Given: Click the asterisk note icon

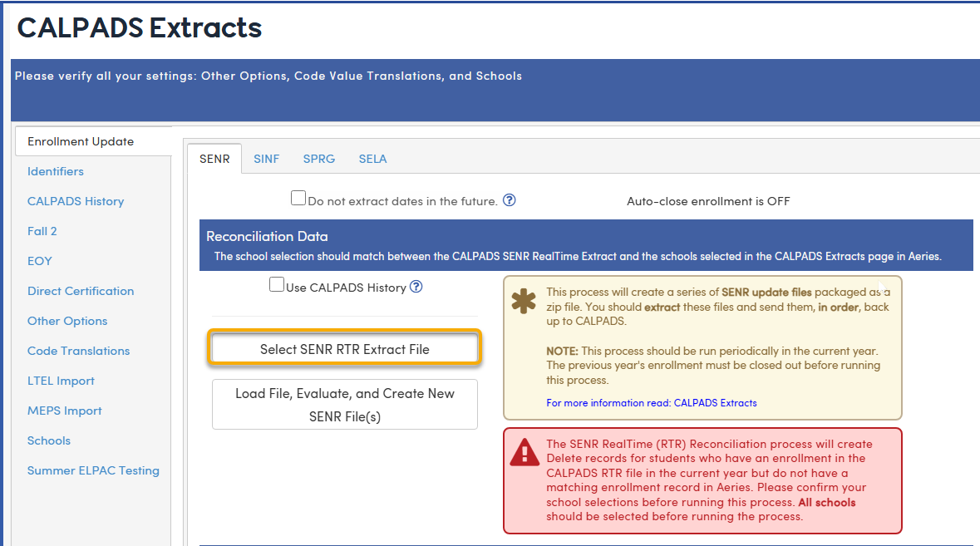Looking at the screenshot, I should tap(524, 301).
